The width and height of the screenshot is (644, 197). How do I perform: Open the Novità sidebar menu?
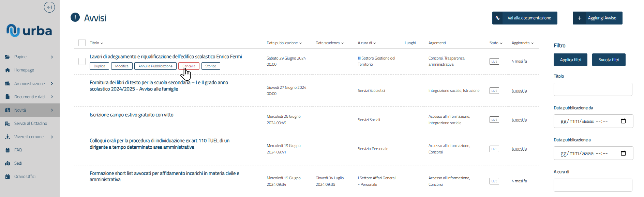(20, 110)
